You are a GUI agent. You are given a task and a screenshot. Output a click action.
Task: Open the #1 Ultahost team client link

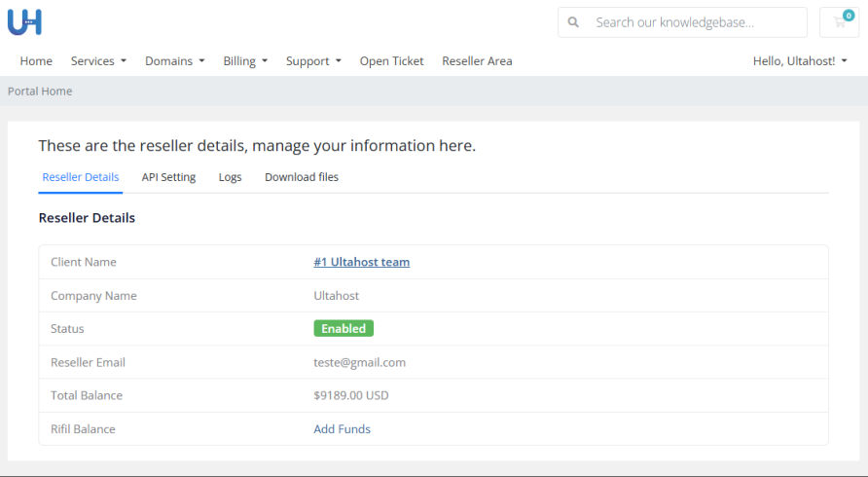coord(361,262)
